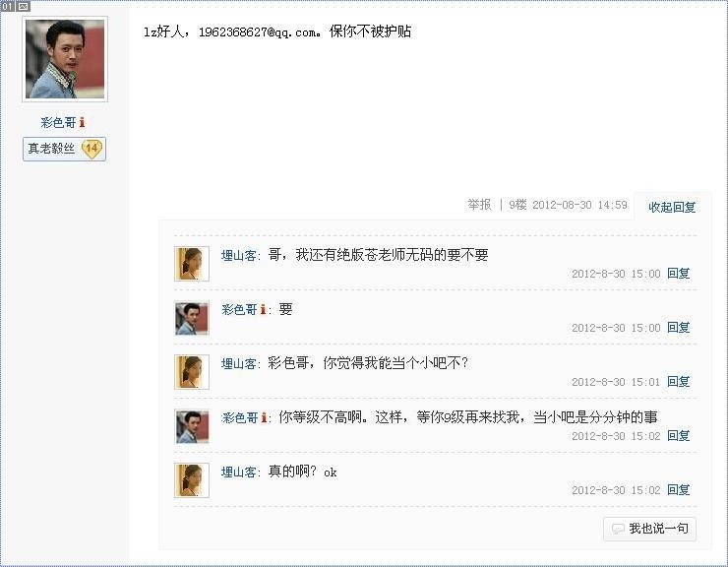Click 回复 next to the 真的啊? ok comment

coord(679,489)
